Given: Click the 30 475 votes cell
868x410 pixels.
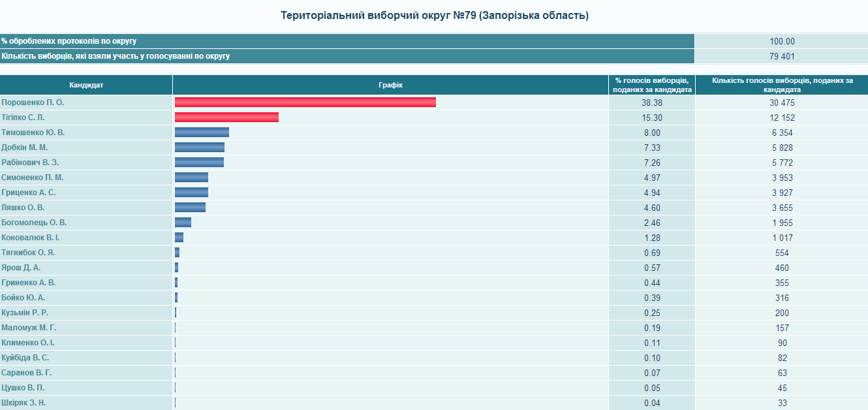Looking at the screenshot, I should coord(782,102).
